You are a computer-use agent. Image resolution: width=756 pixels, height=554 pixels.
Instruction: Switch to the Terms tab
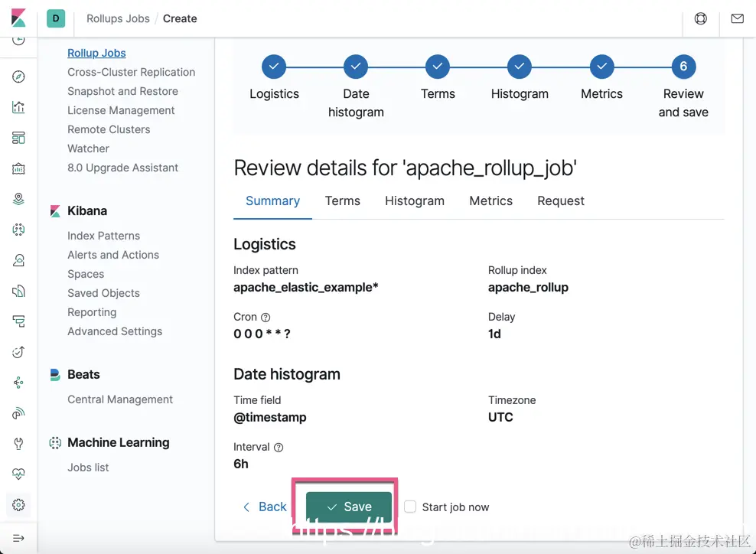(x=342, y=200)
